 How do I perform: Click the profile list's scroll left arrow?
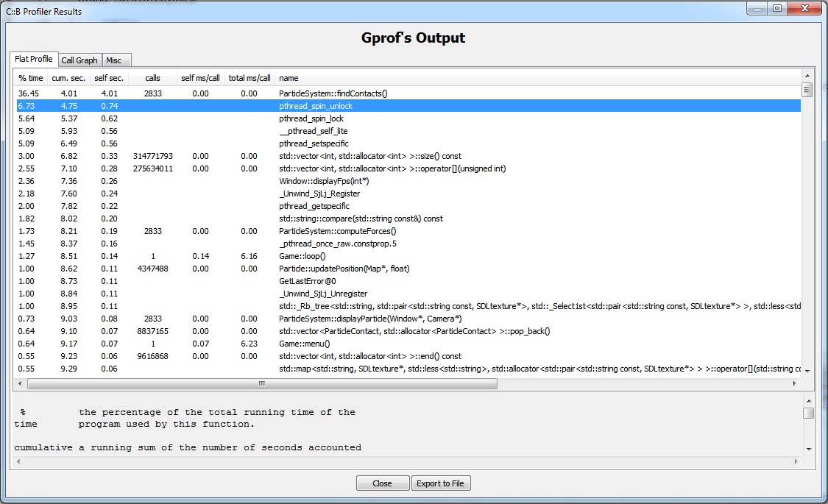[x=20, y=383]
